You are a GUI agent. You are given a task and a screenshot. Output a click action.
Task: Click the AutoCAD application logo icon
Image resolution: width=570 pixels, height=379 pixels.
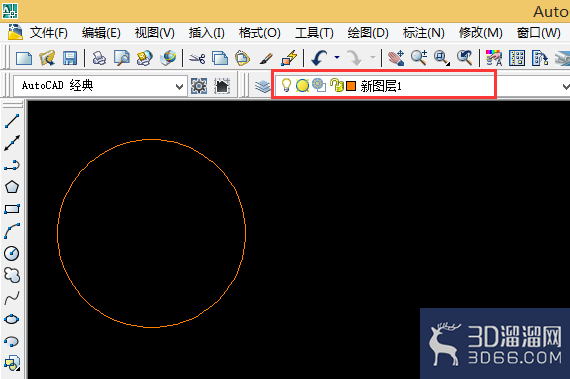[9, 11]
